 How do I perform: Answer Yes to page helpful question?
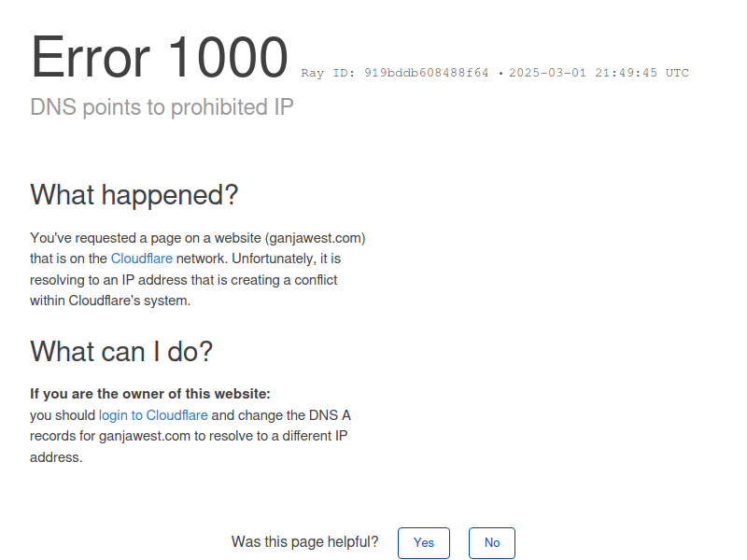[424, 543]
